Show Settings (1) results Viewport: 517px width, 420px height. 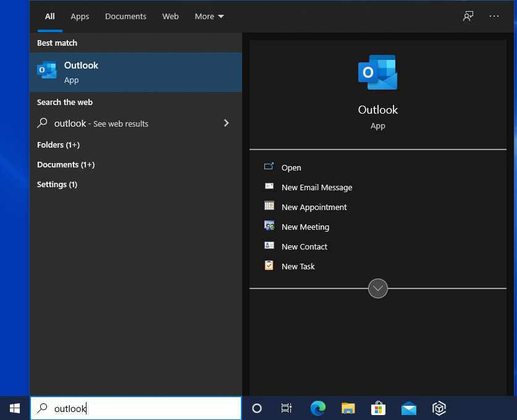[x=57, y=184]
